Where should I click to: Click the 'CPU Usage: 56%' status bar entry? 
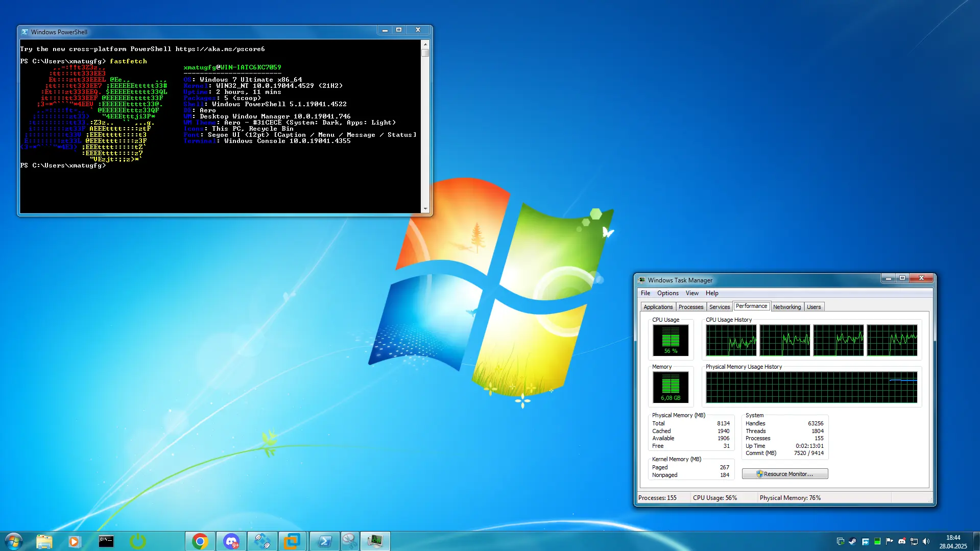[x=715, y=498]
